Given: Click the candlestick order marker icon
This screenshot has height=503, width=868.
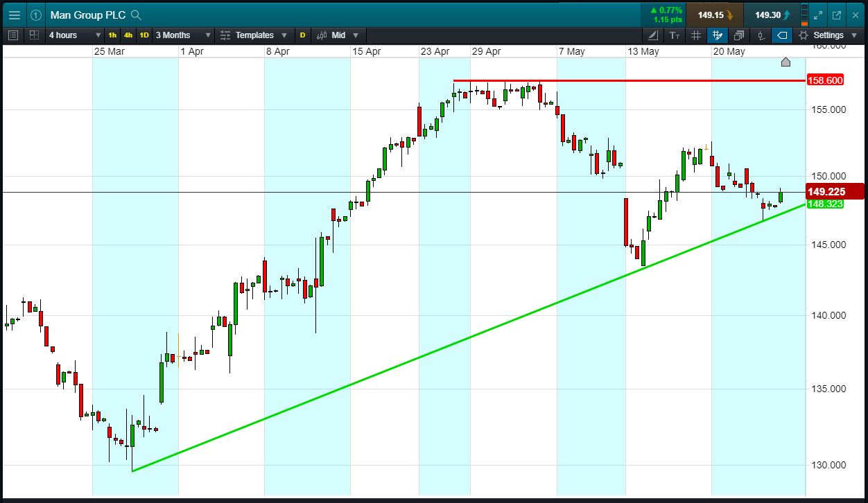Looking at the screenshot, I should tap(761, 35).
